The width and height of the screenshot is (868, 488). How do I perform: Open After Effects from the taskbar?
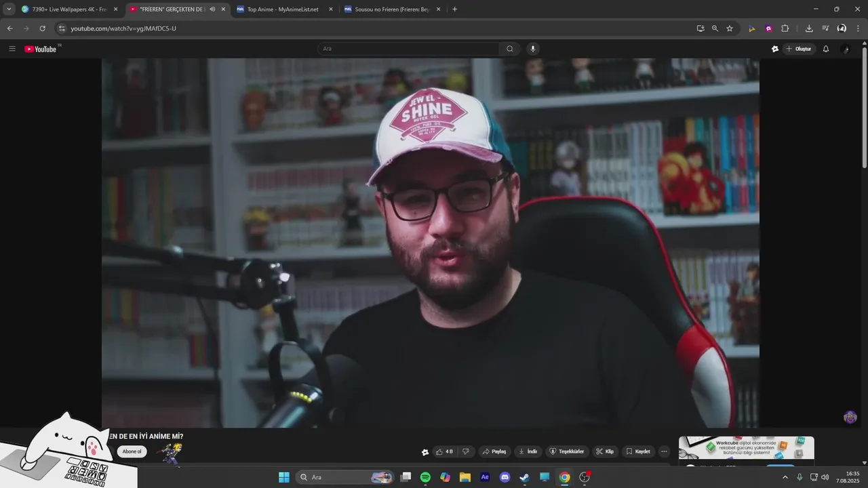[485, 477]
